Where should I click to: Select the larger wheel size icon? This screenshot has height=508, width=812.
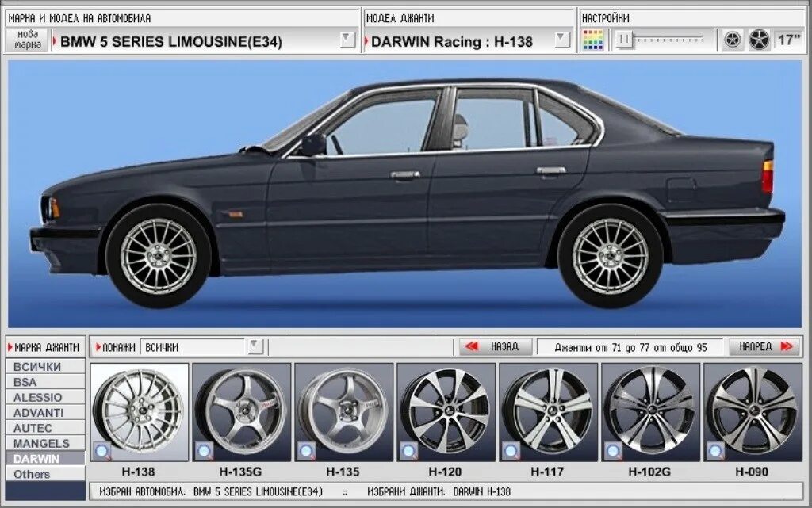pyautogui.click(x=759, y=40)
